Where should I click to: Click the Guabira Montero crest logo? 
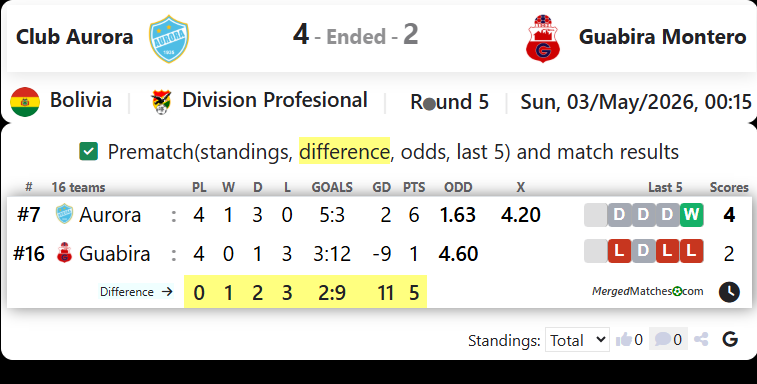543,38
